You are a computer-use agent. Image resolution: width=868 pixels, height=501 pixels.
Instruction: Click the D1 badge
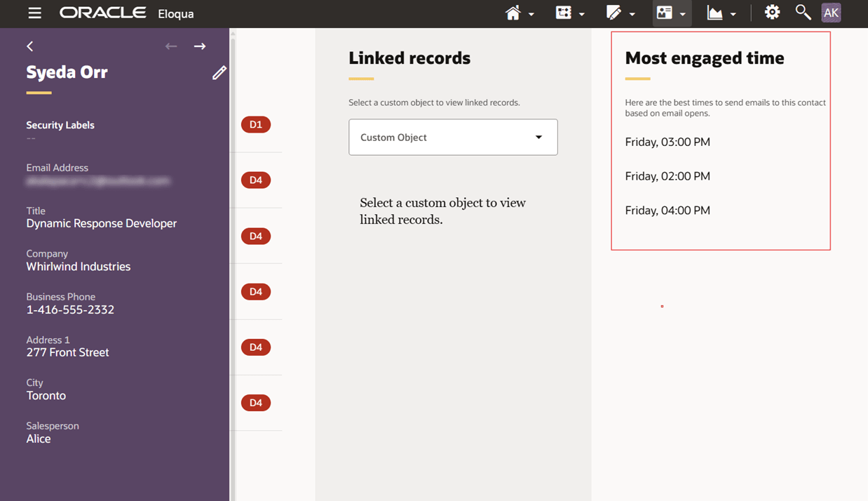pyautogui.click(x=256, y=125)
